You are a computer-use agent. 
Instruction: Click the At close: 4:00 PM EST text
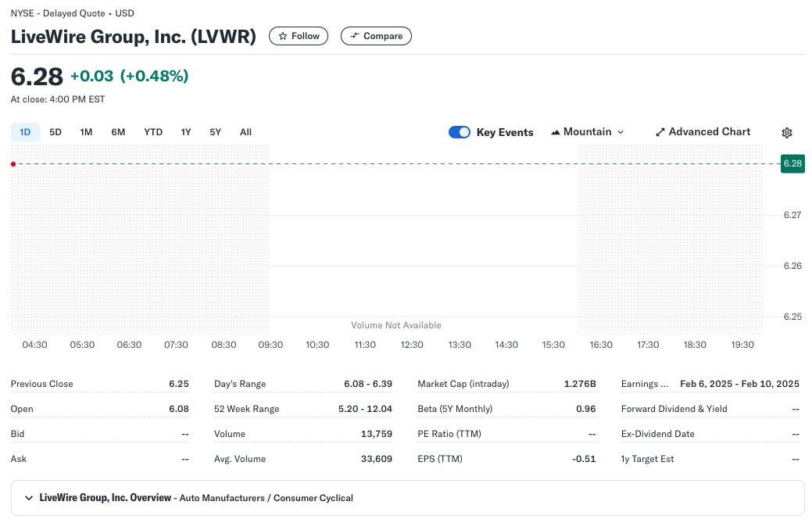[x=58, y=99]
